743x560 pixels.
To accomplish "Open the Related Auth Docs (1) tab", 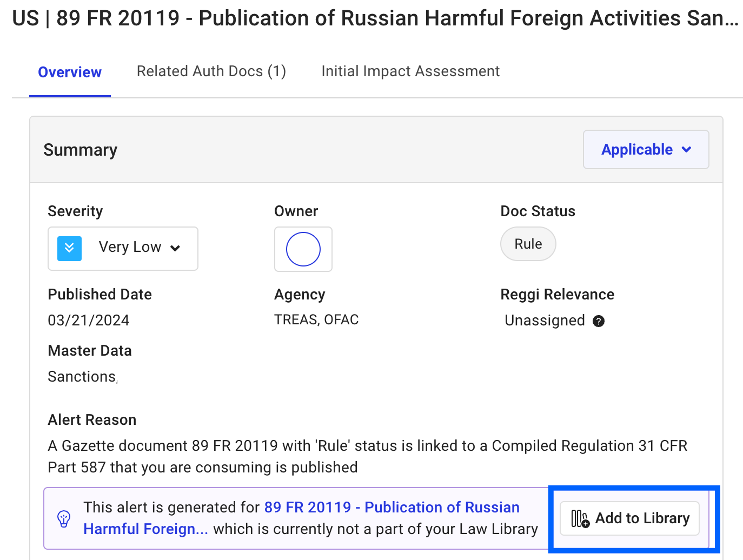I will (211, 71).
